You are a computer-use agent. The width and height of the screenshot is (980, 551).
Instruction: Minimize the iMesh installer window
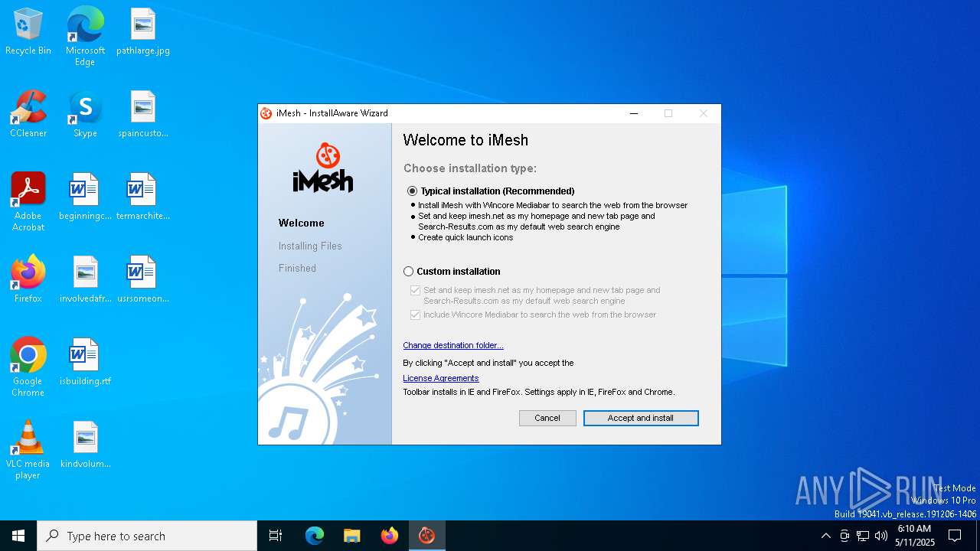pyautogui.click(x=634, y=113)
